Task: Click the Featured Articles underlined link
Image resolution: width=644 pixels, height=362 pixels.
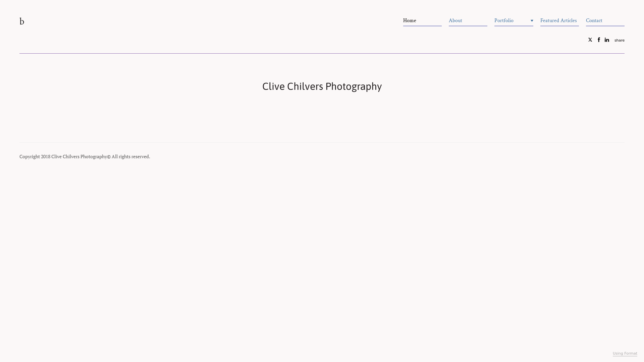Action: pos(558,21)
